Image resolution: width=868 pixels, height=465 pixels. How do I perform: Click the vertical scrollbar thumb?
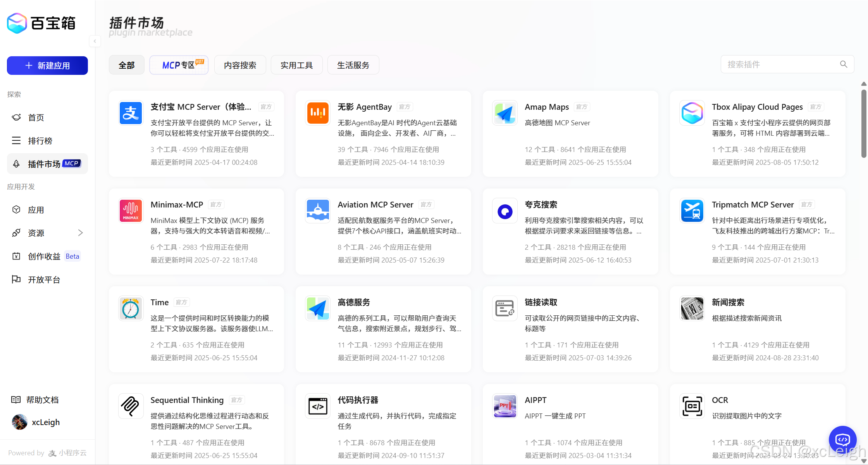864,123
